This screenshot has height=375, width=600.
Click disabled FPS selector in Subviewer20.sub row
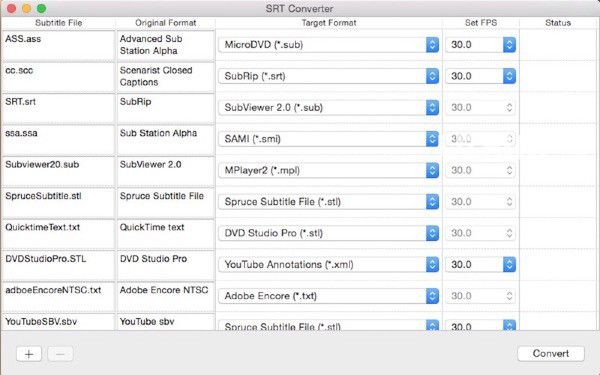(481, 170)
